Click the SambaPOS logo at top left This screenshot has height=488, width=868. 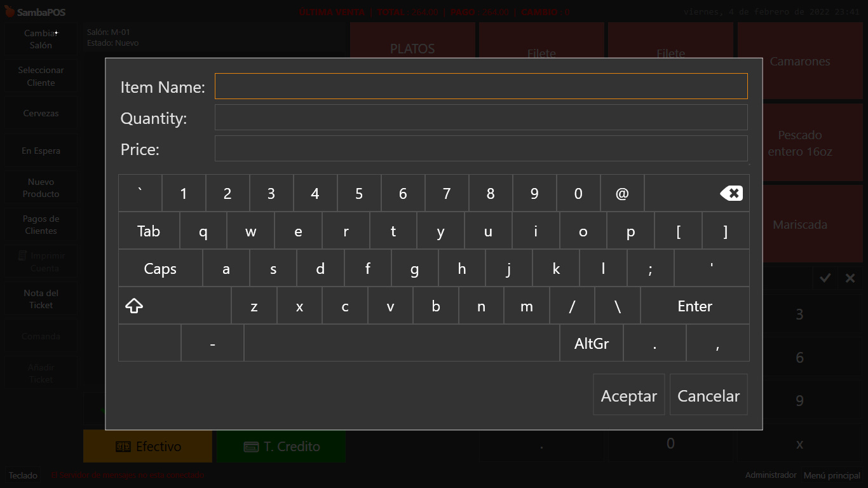[35, 12]
